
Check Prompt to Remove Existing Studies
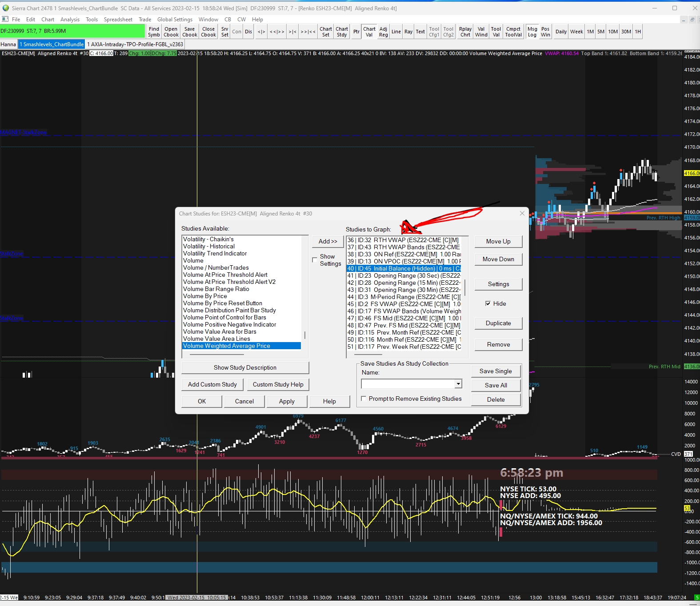click(364, 399)
